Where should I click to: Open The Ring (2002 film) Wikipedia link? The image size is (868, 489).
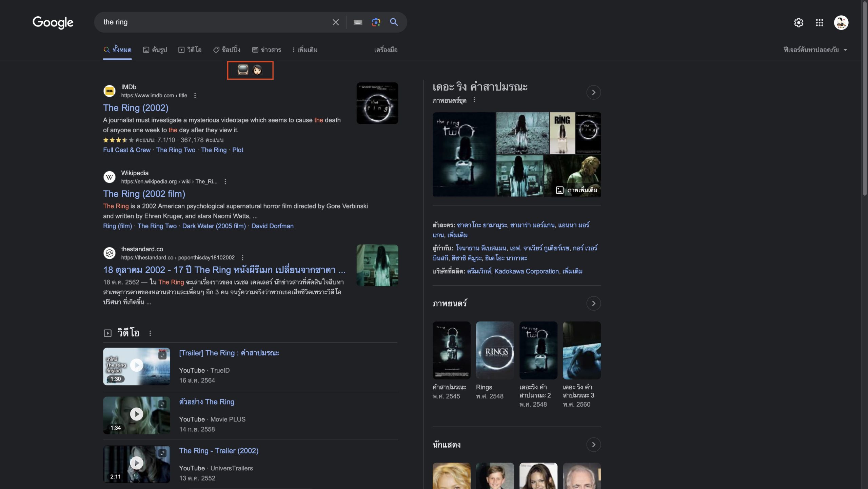pyautogui.click(x=144, y=194)
